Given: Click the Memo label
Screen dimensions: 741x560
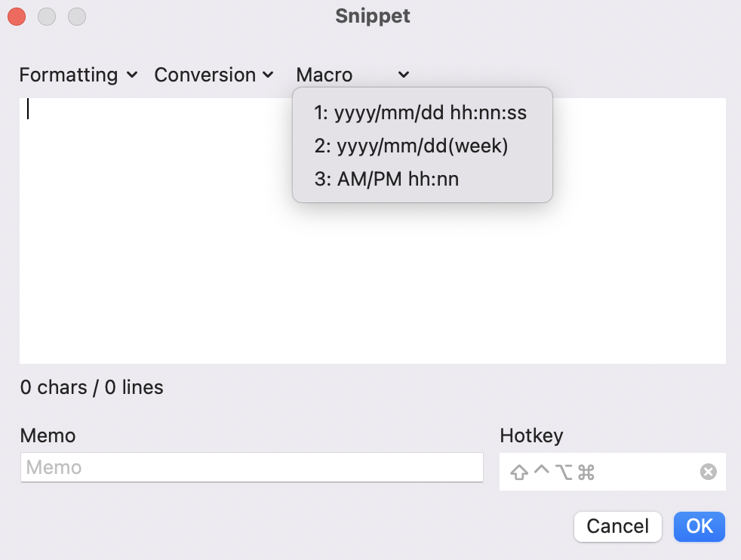Looking at the screenshot, I should pos(48,435).
